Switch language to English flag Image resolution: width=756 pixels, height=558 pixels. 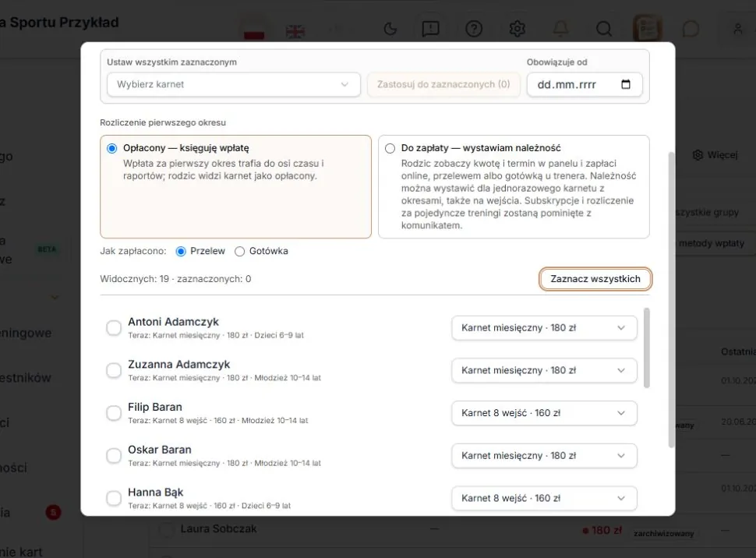pyautogui.click(x=295, y=30)
